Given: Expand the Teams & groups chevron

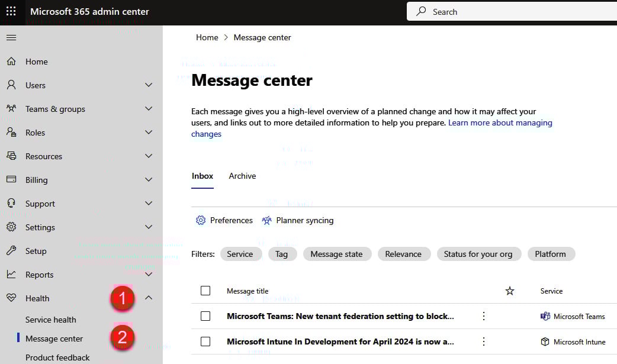Looking at the screenshot, I should [x=149, y=109].
